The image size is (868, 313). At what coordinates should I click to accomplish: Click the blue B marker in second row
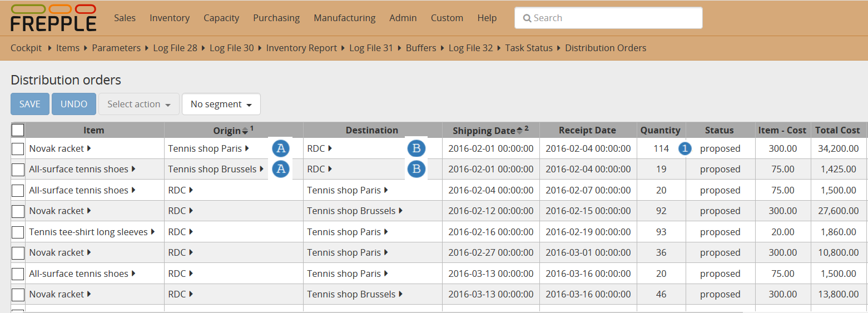[x=416, y=169]
